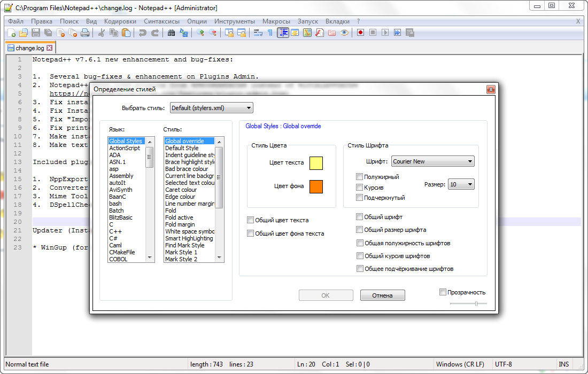Tick the Общий шрифт checkbox
The image size is (588, 374).
(360, 217)
